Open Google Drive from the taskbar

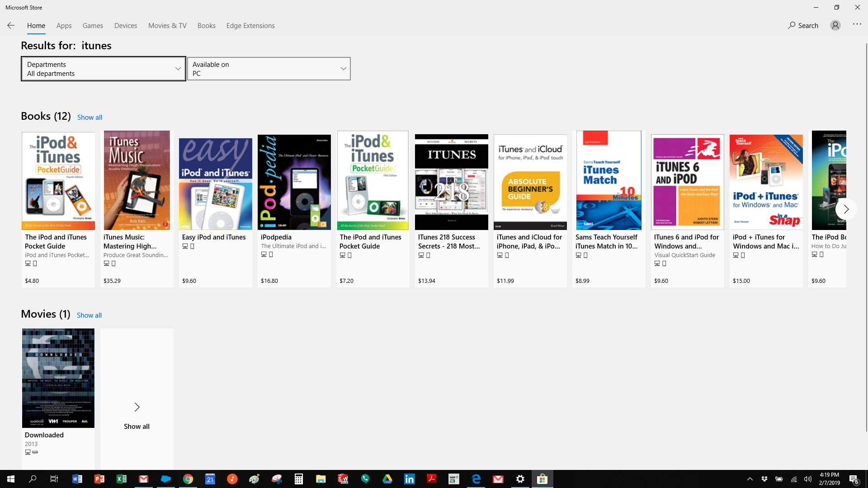click(387, 479)
